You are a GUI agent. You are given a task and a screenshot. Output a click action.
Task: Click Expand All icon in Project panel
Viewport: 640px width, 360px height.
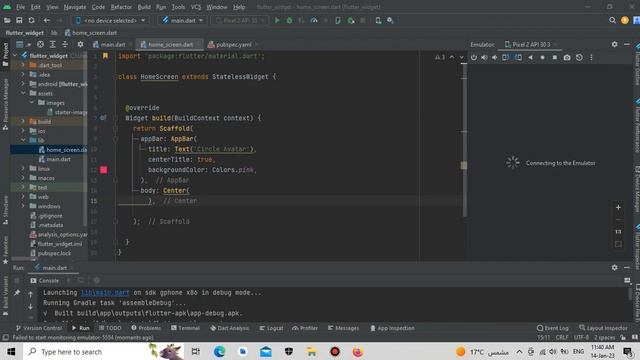click(x=53, y=44)
